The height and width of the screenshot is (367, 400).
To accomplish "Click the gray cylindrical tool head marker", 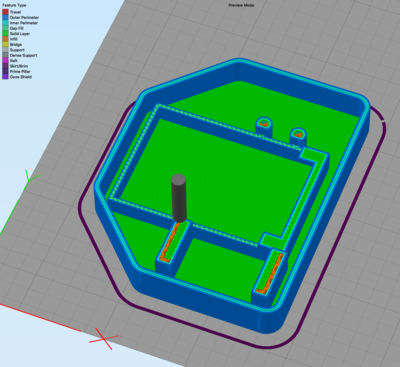I will 179,198.
